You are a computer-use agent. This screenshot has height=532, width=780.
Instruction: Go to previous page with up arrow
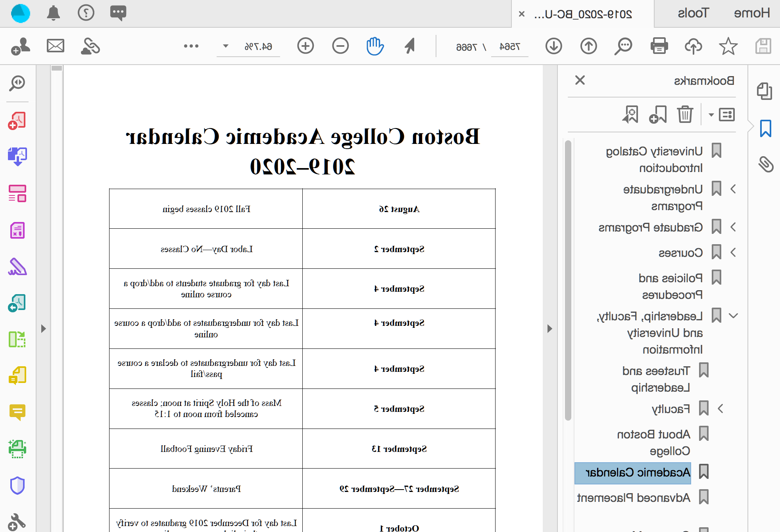[x=589, y=46]
